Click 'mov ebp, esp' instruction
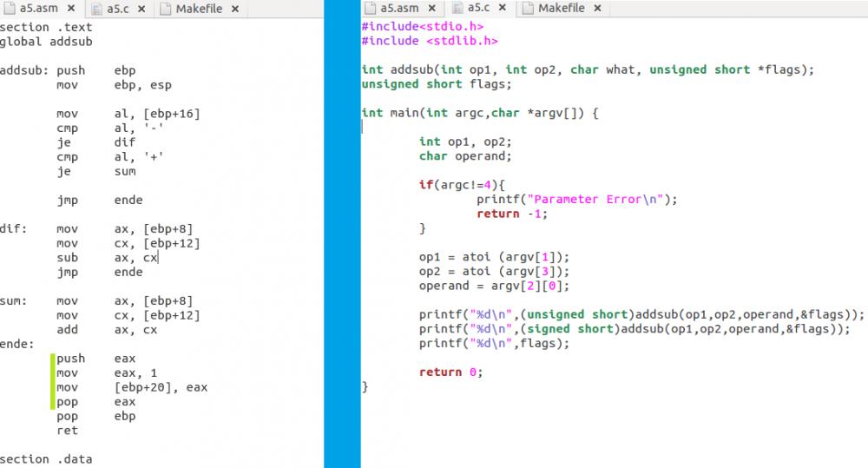This screenshot has height=468, width=868. click(114, 85)
